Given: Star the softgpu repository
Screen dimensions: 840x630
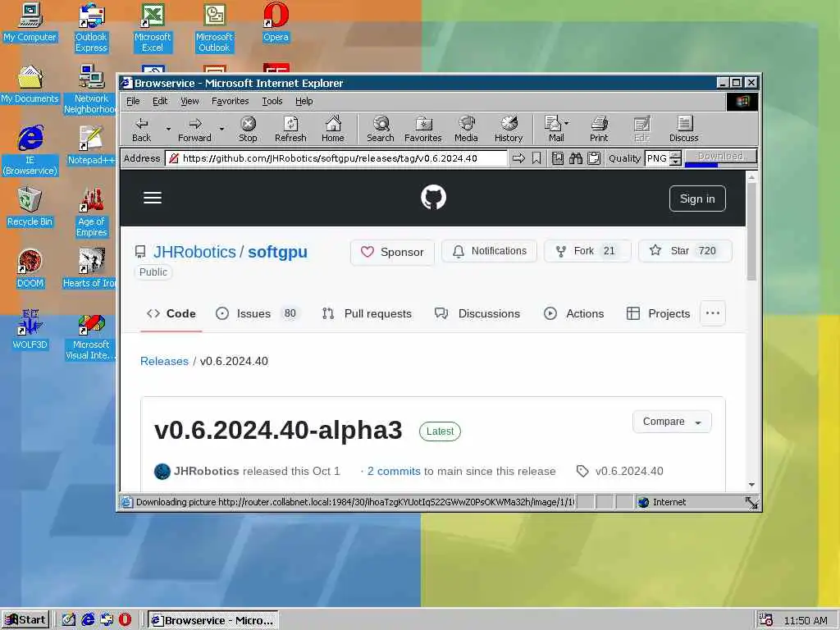Looking at the screenshot, I should (685, 251).
